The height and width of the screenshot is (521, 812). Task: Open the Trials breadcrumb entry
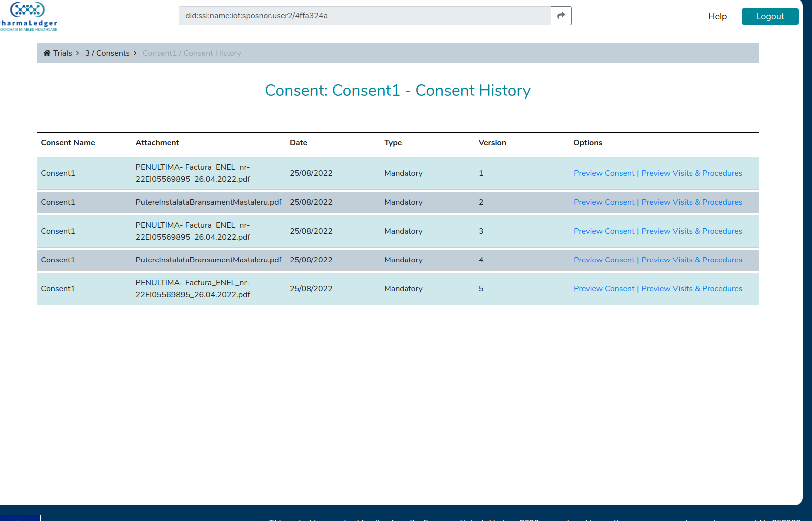tap(62, 53)
